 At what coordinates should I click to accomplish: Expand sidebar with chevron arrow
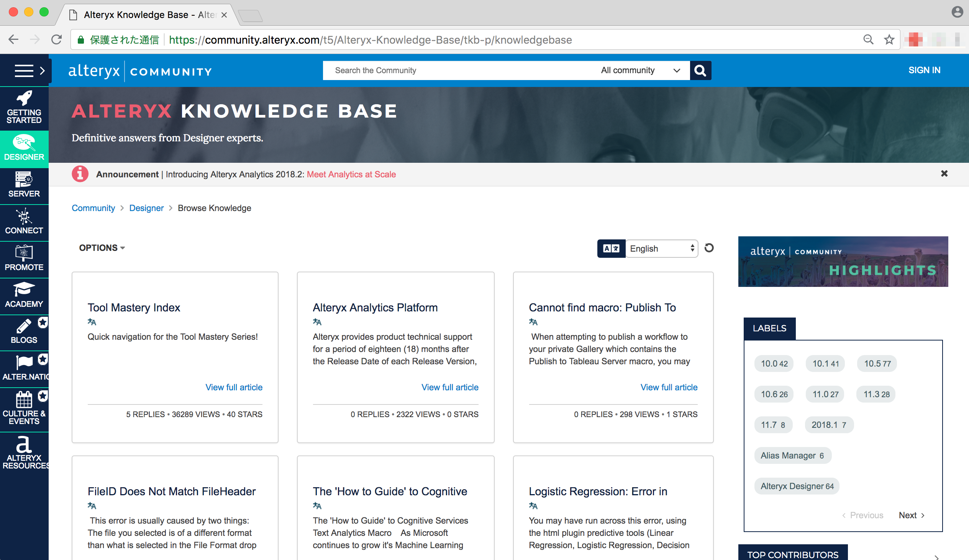click(x=42, y=71)
